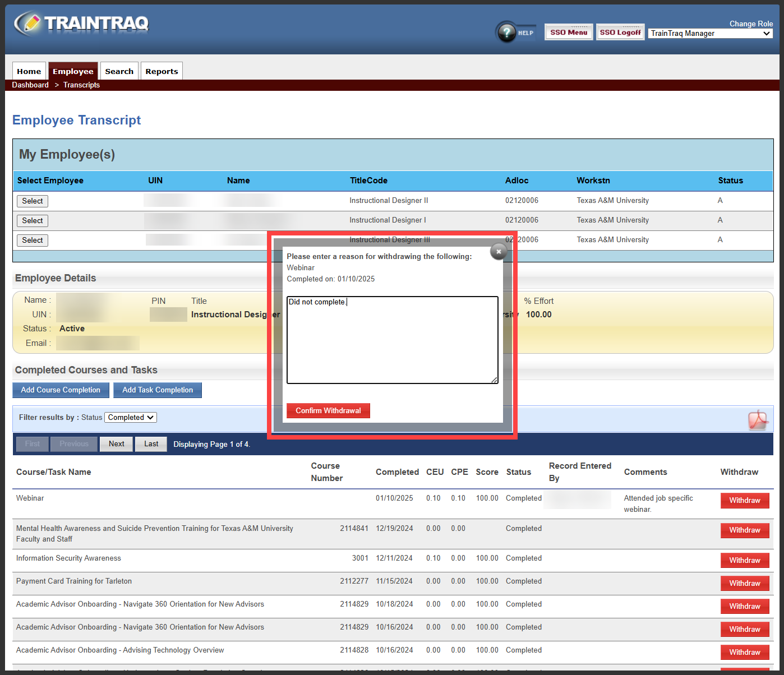Image resolution: width=784 pixels, height=675 pixels.
Task: Close the withdrawal dialog with the X icon
Action: [498, 252]
